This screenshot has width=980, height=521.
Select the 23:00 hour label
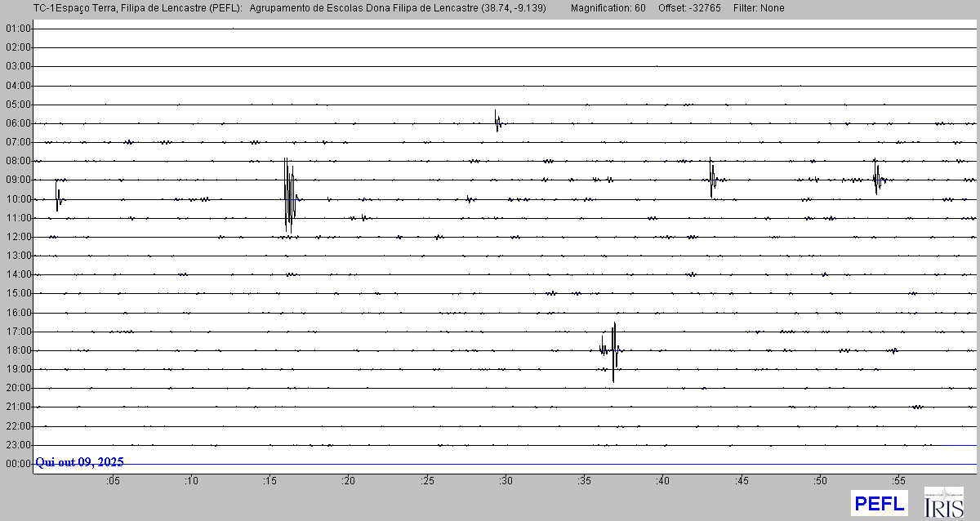tap(17, 445)
